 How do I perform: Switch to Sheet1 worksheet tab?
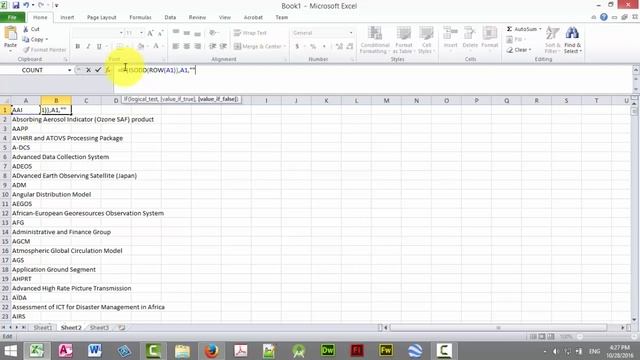click(42, 327)
